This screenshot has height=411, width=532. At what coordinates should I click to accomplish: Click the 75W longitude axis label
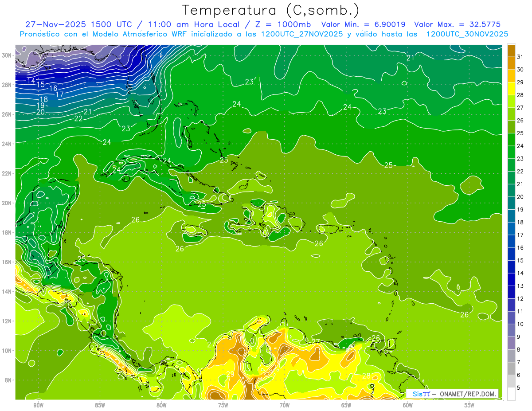pos(223,405)
